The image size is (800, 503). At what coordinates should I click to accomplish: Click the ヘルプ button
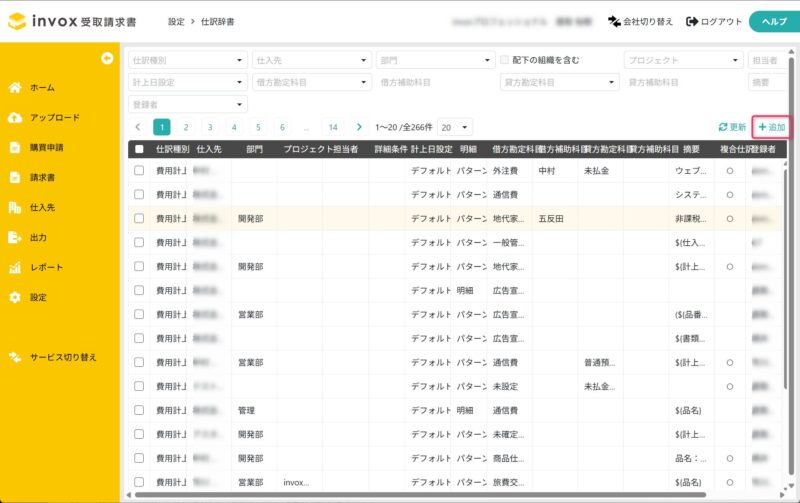click(x=774, y=21)
